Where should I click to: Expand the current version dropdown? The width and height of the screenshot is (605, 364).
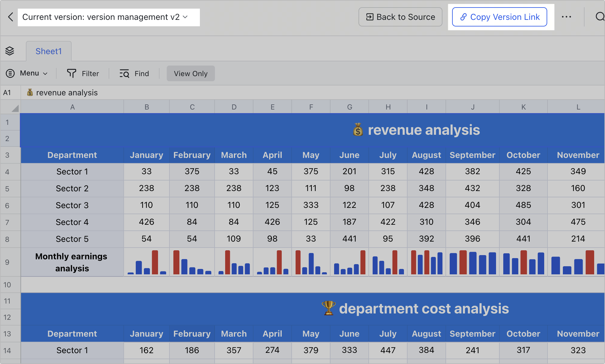185,17
